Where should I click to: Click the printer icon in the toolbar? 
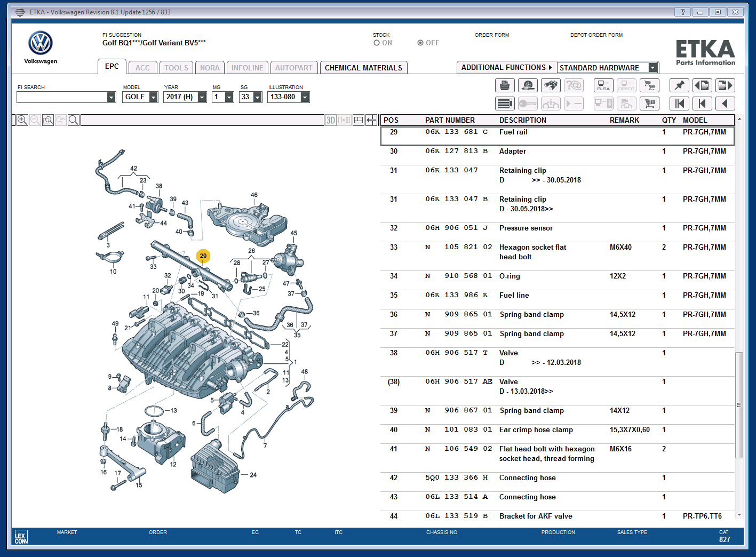(x=505, y=85)
